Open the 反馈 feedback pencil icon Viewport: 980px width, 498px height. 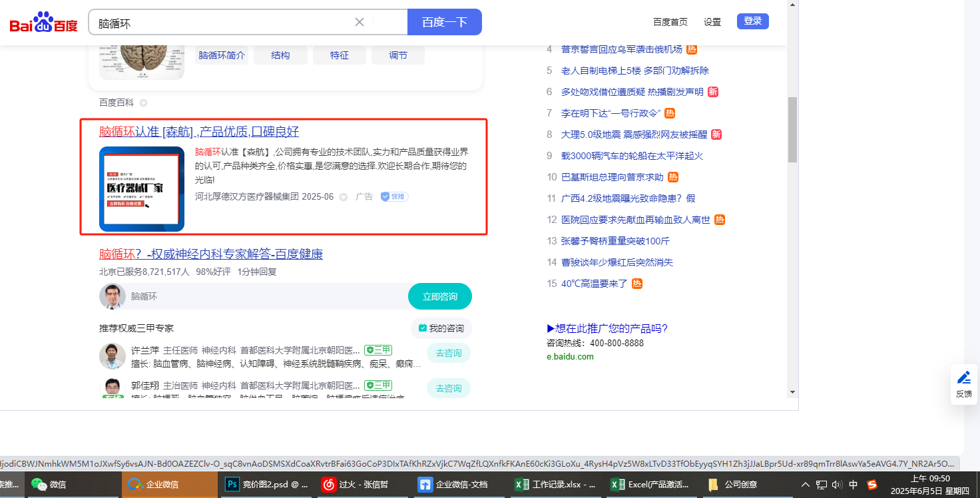(963, 378)
